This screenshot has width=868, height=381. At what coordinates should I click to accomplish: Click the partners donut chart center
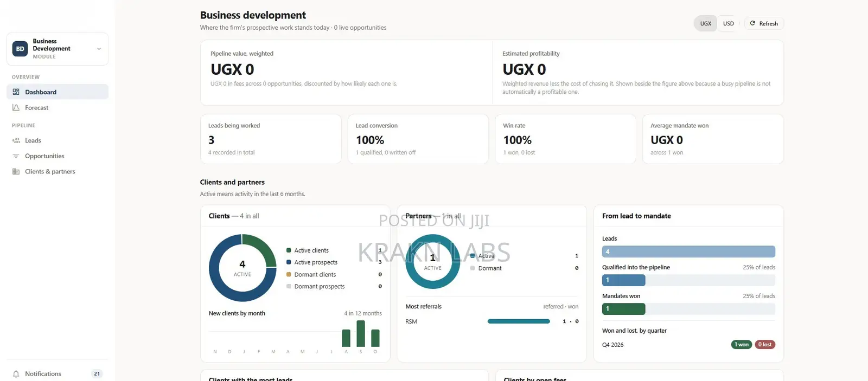tap(432, 262)
